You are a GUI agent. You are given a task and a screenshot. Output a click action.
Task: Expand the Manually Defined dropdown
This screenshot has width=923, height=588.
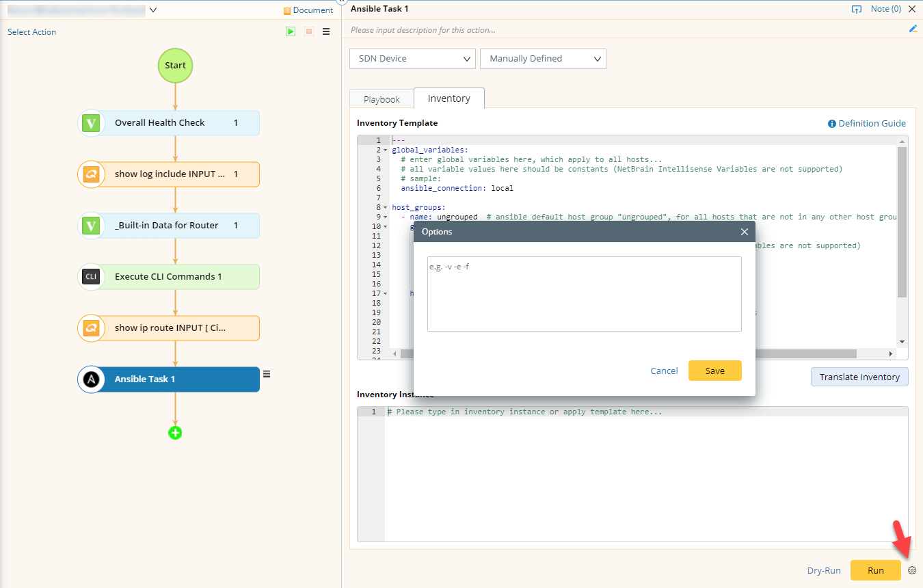543,59
